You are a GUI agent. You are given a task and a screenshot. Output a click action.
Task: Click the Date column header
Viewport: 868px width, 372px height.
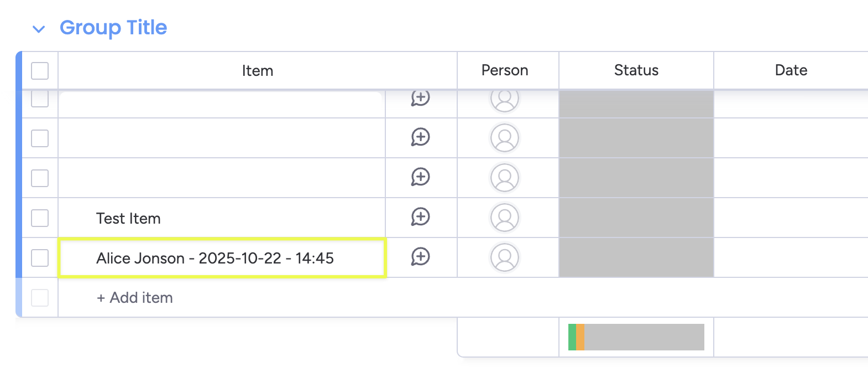coord(791,70)
